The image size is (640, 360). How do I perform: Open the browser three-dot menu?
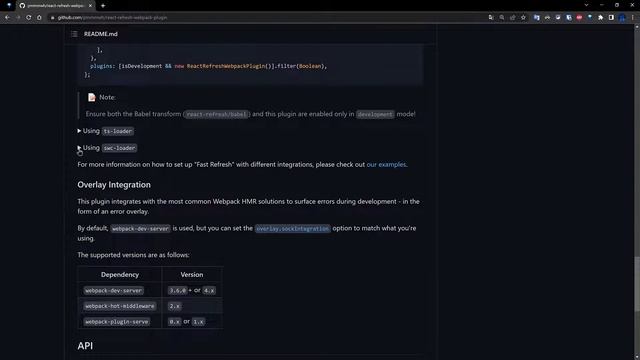tap(633, 18)
